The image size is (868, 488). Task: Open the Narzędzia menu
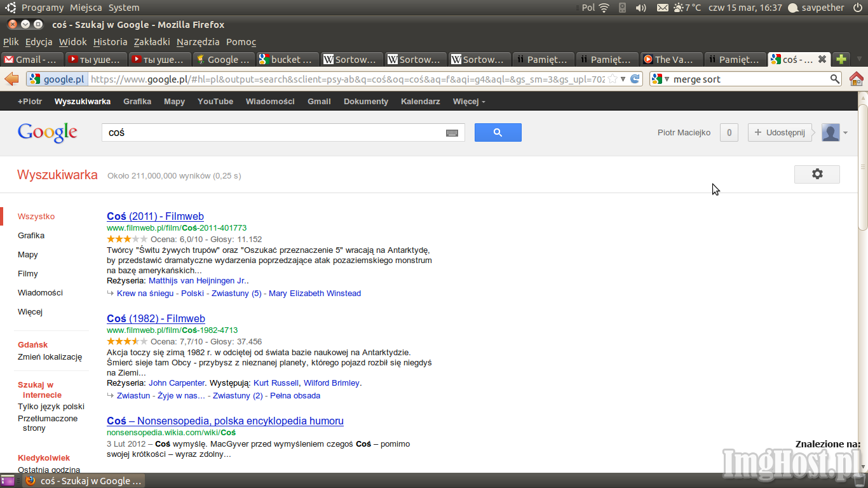[198, 42]
